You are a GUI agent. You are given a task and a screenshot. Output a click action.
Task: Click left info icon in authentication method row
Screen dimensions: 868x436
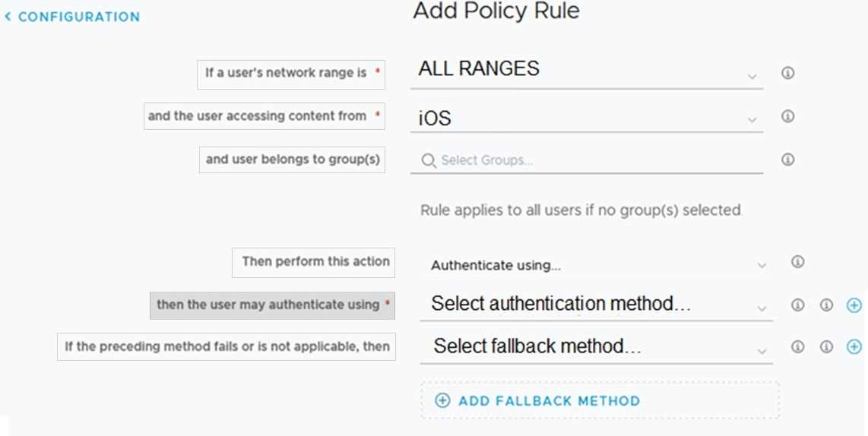(x=797, y=305)
